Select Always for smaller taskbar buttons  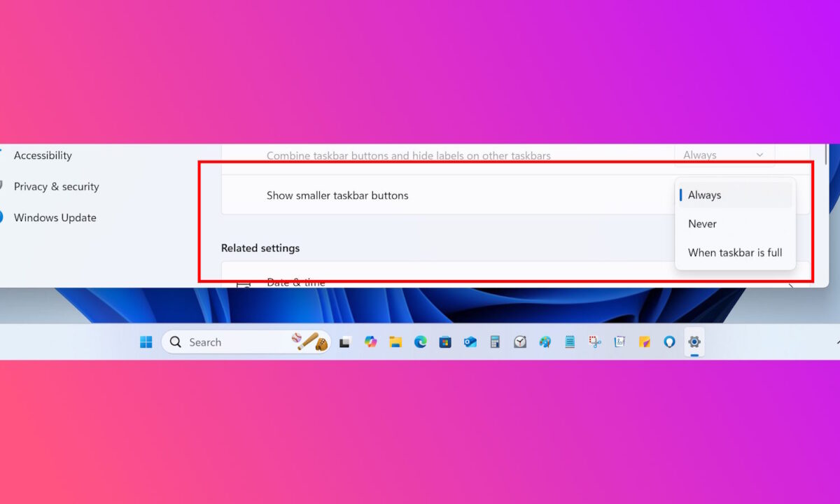coord(703,195)
